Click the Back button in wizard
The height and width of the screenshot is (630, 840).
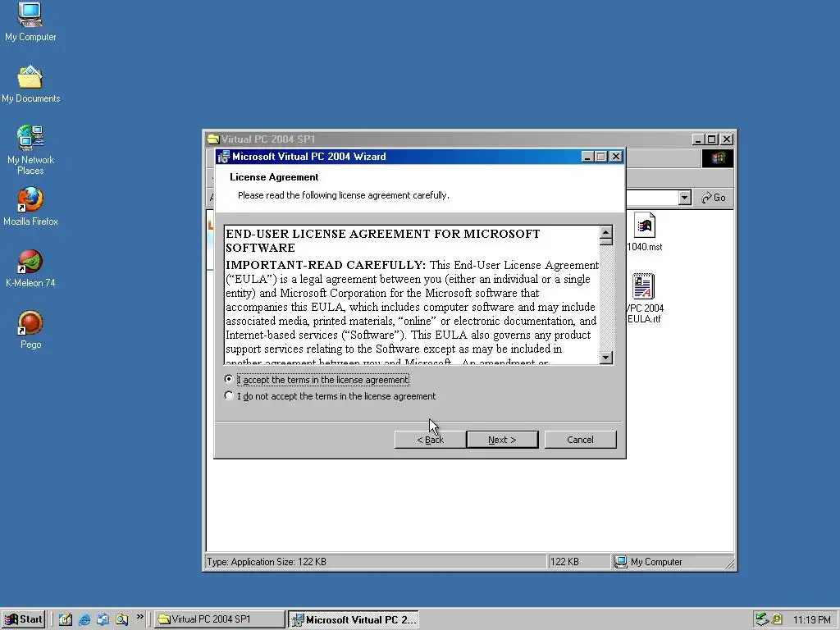430,440
